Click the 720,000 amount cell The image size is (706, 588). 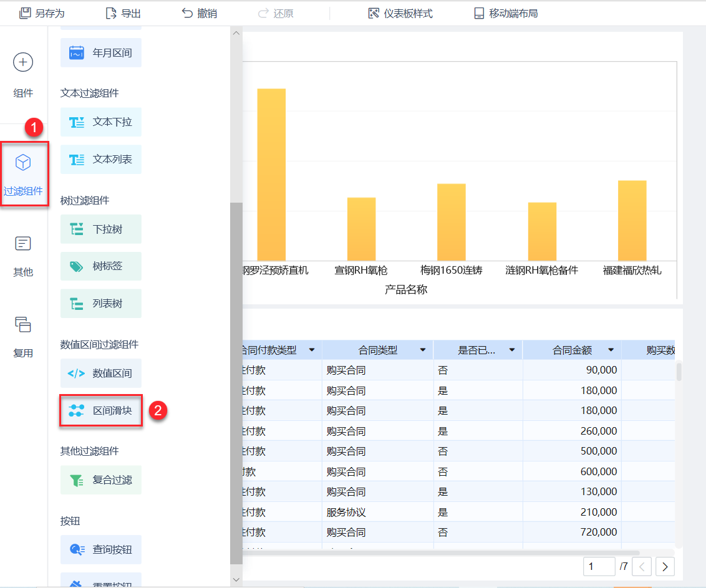[x=572, y=532]
